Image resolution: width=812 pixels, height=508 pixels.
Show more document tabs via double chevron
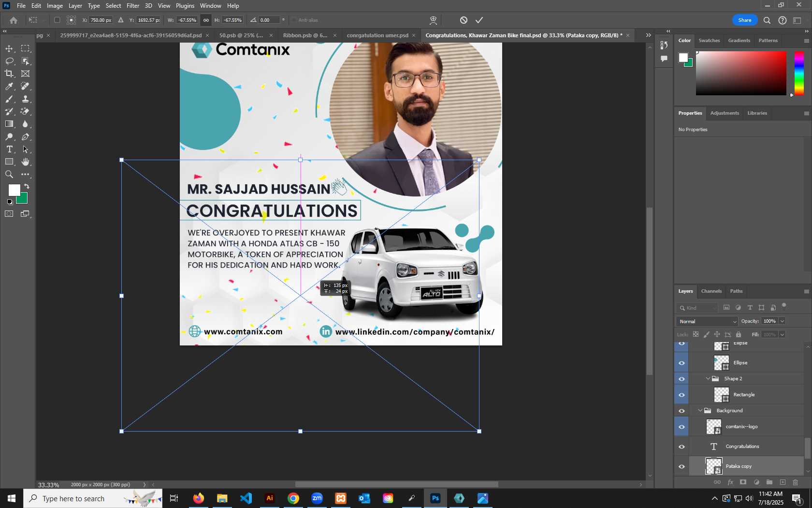tap(648, 35)
